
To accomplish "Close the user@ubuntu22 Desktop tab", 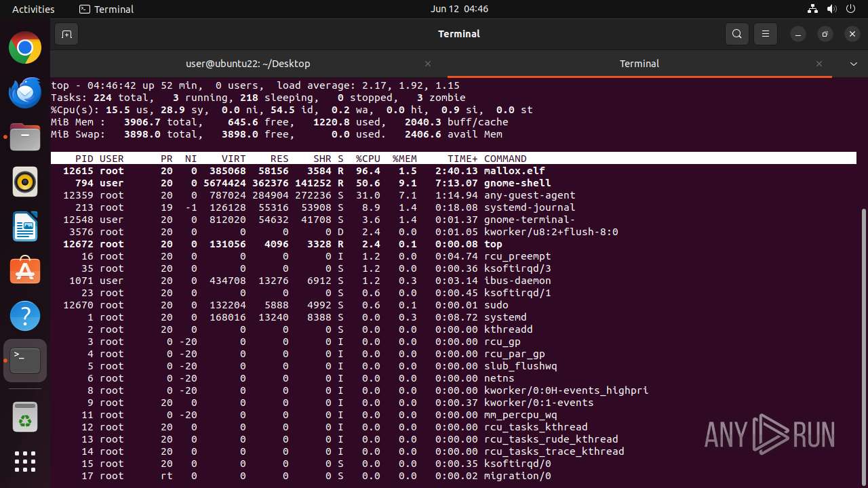I will coord(428,64).
